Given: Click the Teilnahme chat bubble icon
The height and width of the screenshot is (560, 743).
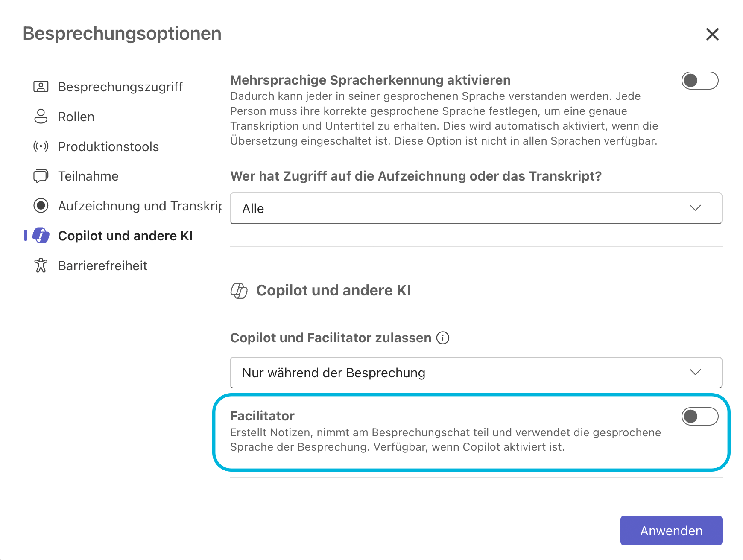Looking at the screenshot, I should [x=41, y=176].
